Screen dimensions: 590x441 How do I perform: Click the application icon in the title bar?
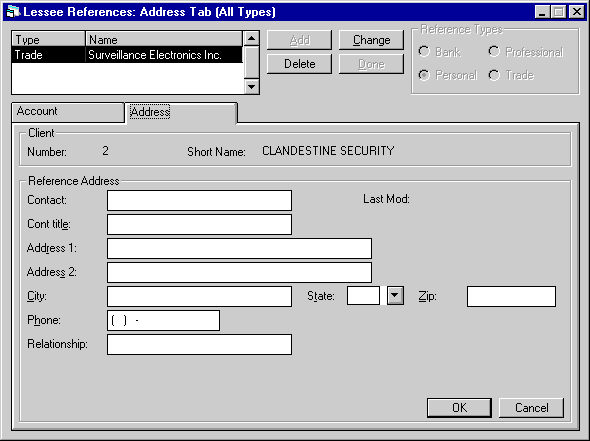point(13,12)
